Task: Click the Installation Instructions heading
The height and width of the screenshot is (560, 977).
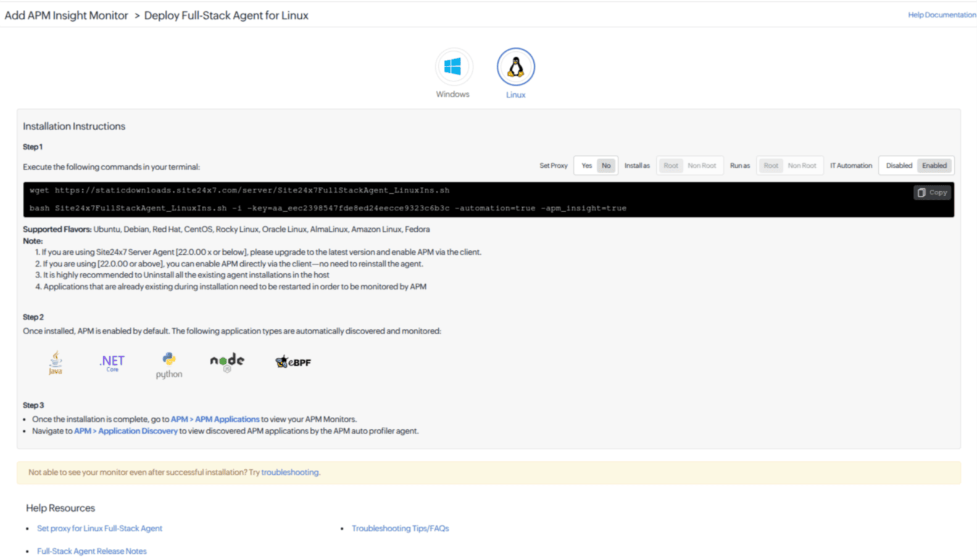Action: point(74,126)
